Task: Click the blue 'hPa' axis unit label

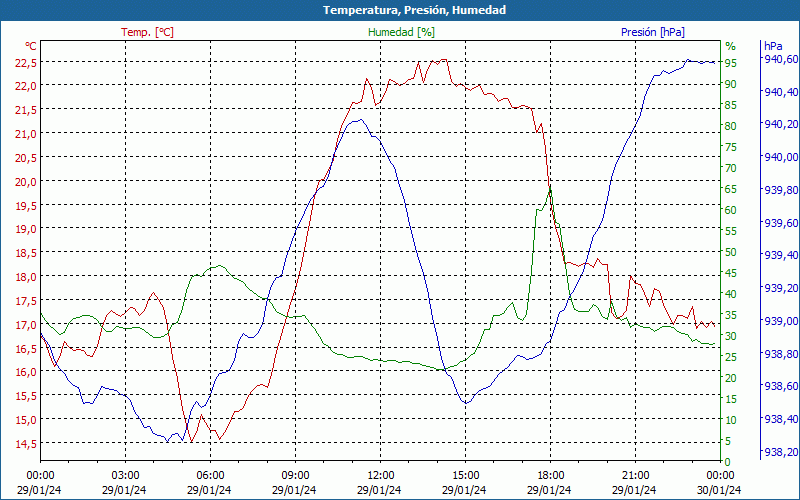Action: tap(773, 46)
